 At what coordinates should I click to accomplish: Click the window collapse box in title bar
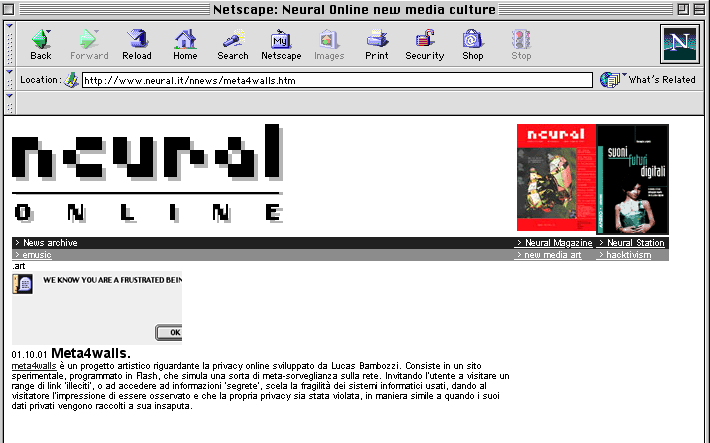point(699,9)
